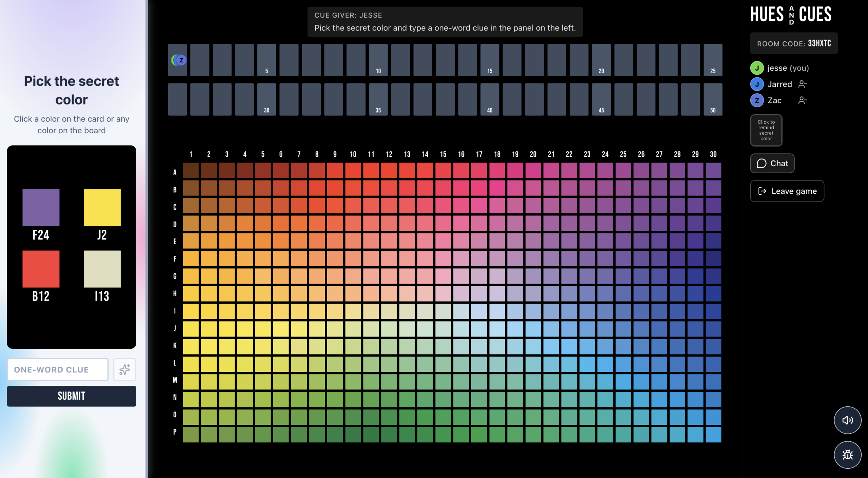Viewport: 868px width, 478px height.
Task: Click score track space 5
Action: pos(267,60)
